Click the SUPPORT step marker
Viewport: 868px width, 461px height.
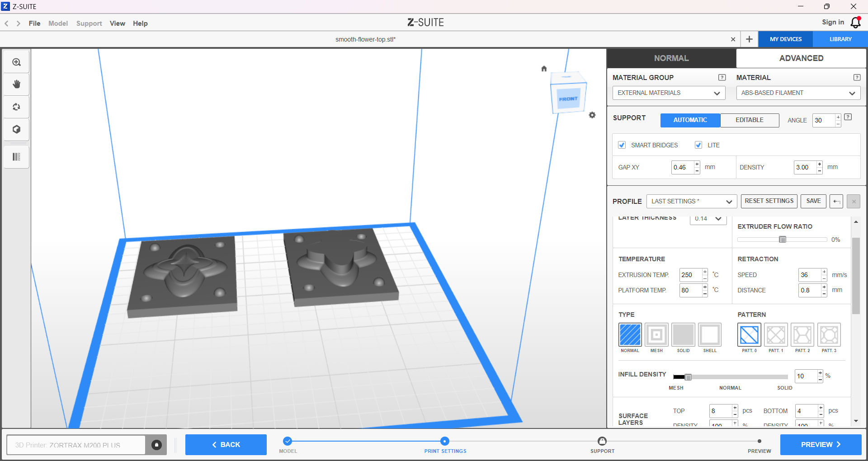pyautogui.click(x=602, y=441)
